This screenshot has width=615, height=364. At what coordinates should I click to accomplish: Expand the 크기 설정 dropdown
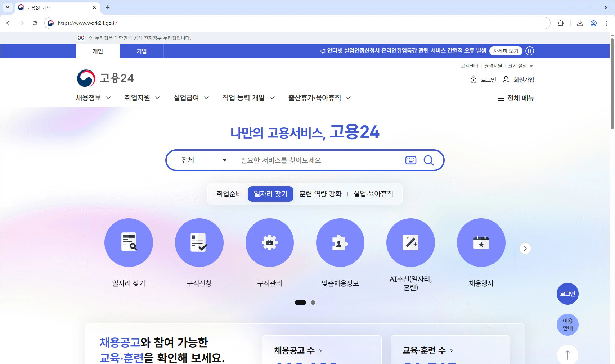520,66
